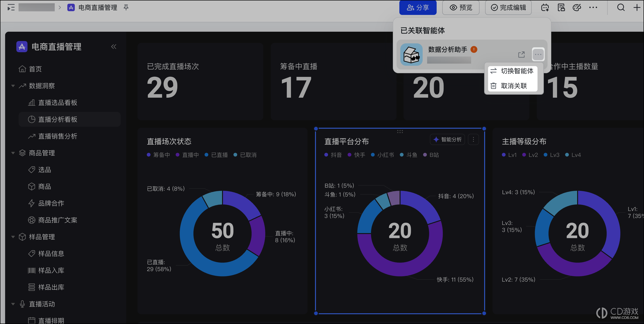
Task: Toggle the B站 legend in 直播平台分布
Action: [431, 155]
